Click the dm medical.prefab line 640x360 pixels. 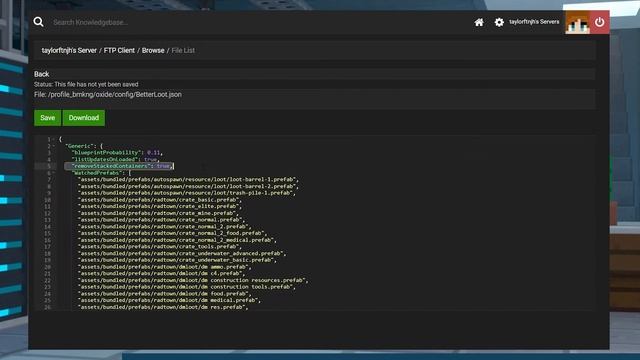coord(169,300)
